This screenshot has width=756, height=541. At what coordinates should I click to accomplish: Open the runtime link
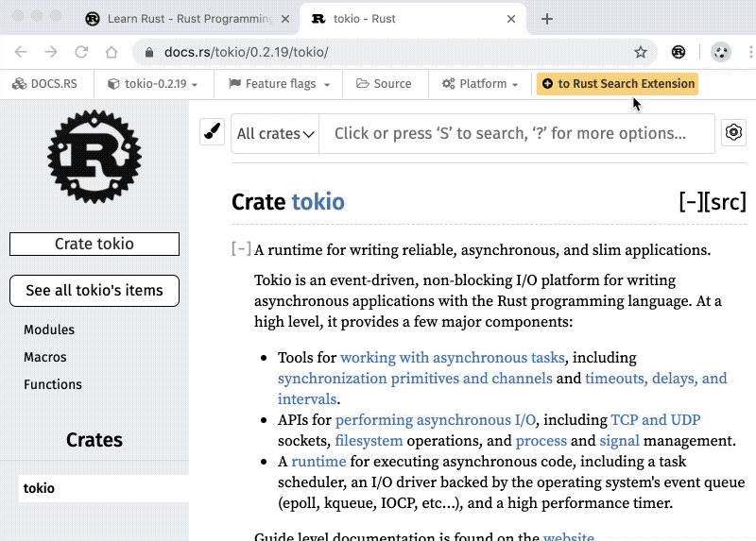pos(318,461)
